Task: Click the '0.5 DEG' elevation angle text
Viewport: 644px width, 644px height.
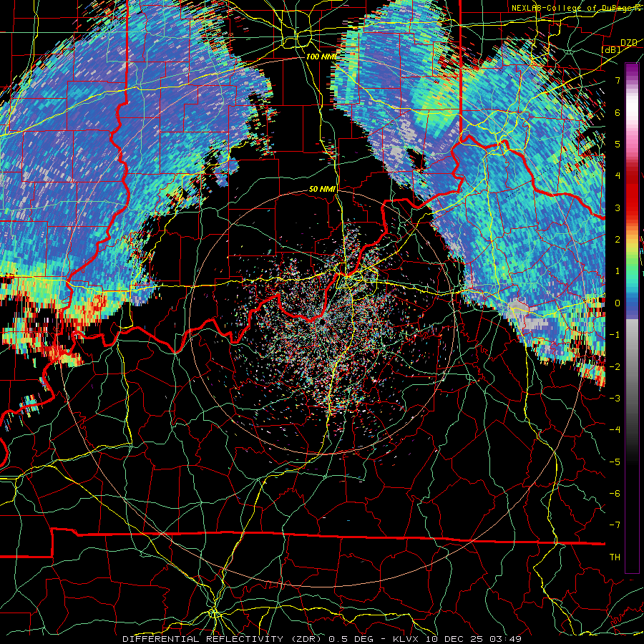Action: [351, 639]
